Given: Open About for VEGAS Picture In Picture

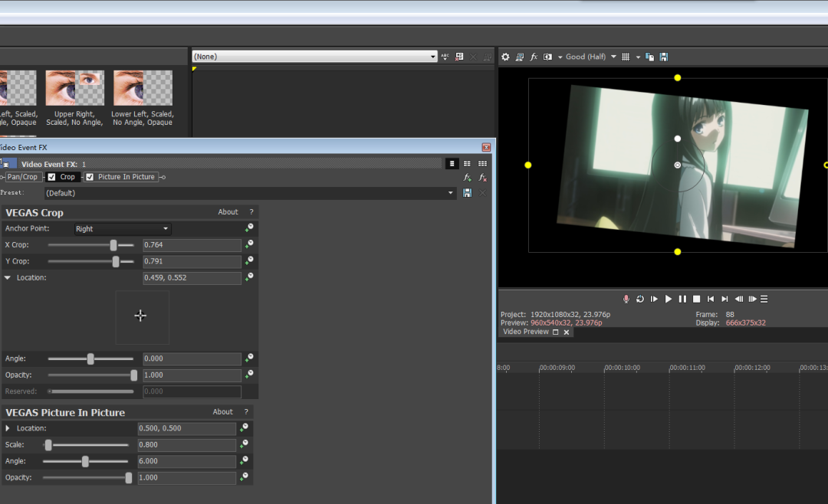Looking at the screenshot, I should click(x=223, y=411).
